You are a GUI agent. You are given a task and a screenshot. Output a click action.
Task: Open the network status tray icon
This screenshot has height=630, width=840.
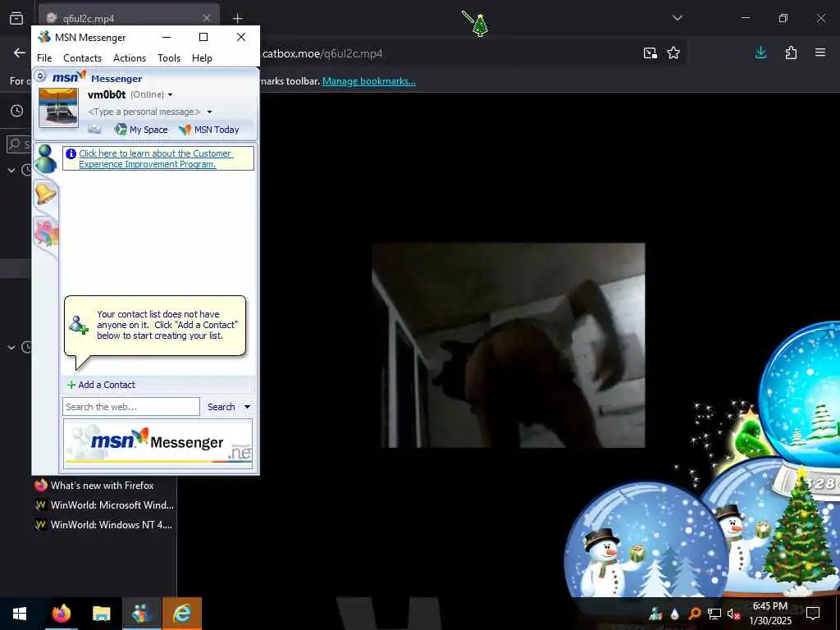pyautogui.click(x=714, y=614)
